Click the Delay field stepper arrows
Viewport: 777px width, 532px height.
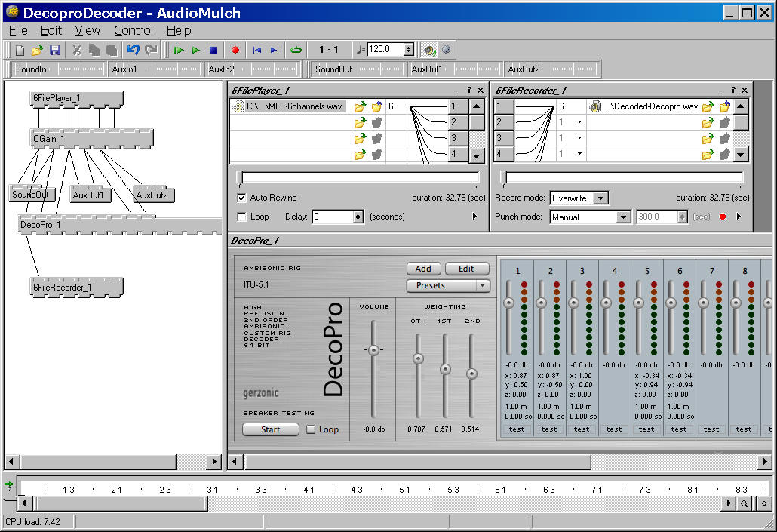358,217
